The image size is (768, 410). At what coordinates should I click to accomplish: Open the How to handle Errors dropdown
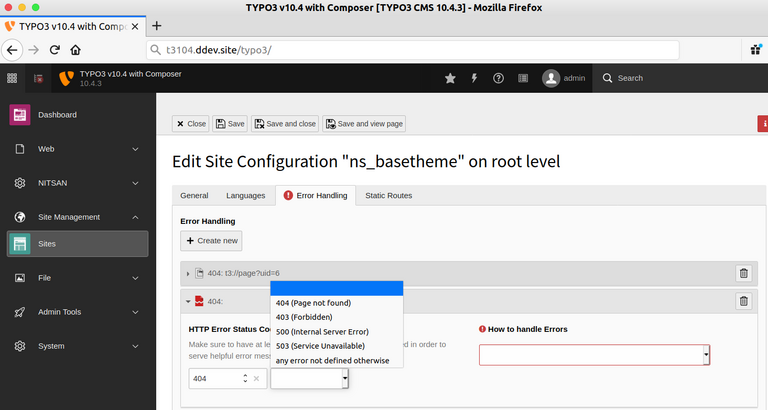pyautogui.click(x=594, y=355)
